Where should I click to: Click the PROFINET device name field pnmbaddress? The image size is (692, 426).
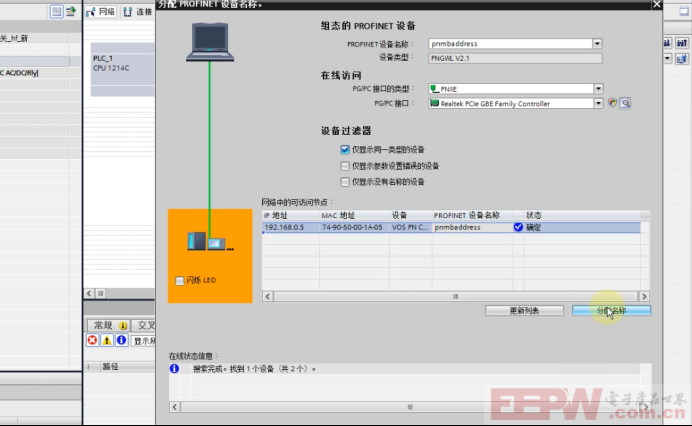(x=510, y=44)
